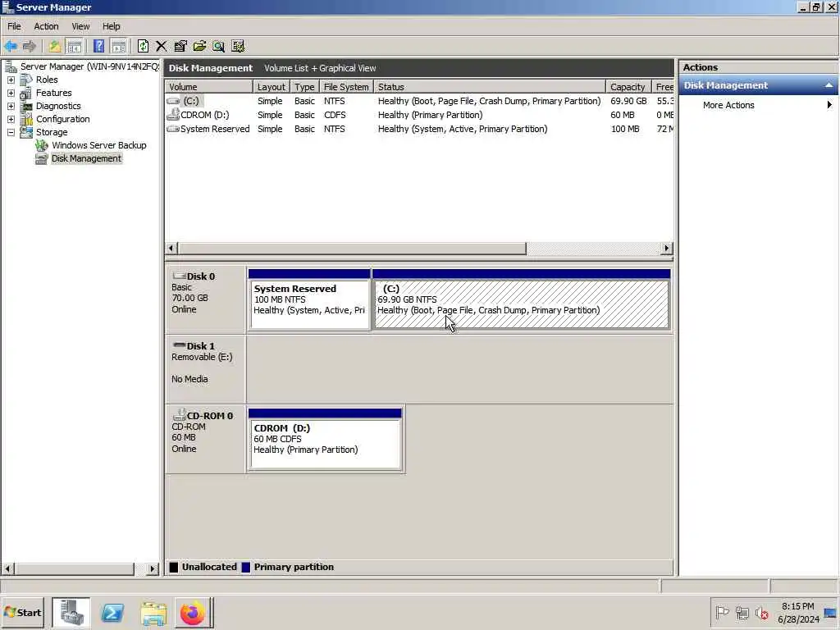Screen dimensions: 840x630
Task: Click the Properties toolbar icon
Action: [x=180, y=46]
